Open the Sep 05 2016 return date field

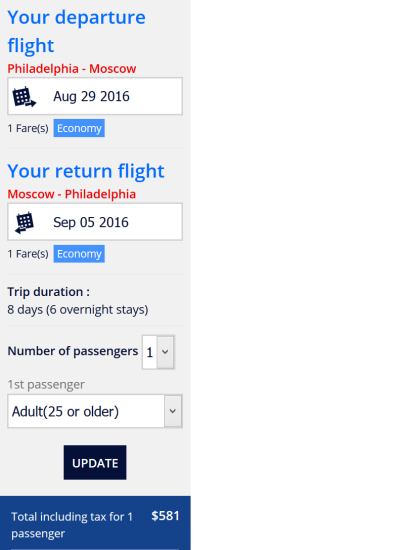[95, 222]
